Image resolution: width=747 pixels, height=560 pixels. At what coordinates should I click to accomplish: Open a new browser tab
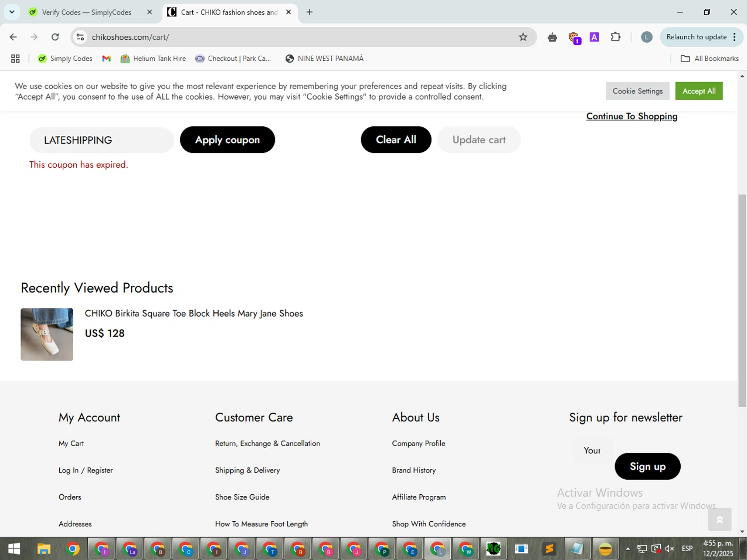[309, 12]
